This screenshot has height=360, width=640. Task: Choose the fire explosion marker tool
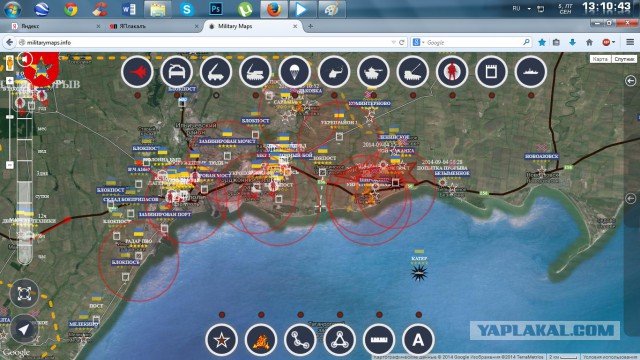[x=261, y=340]
